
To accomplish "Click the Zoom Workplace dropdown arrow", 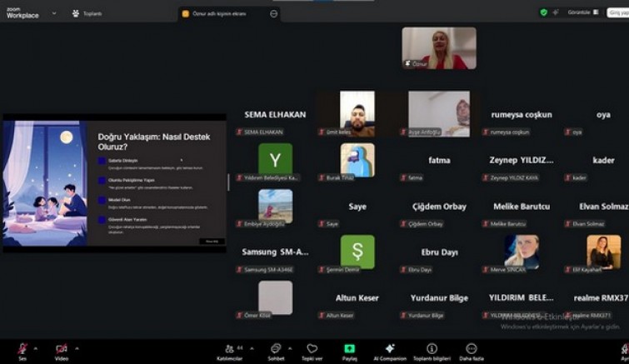I will [x=54, y=13].
